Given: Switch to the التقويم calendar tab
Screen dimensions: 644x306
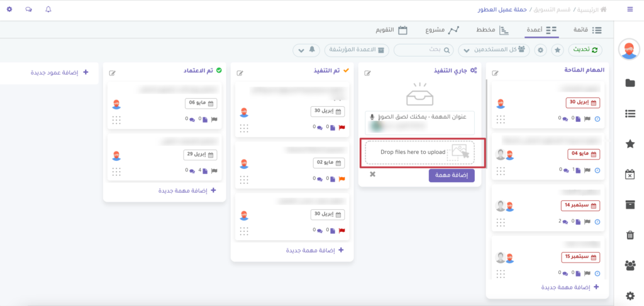Looking at the screenshot, I should pos(392,30).
